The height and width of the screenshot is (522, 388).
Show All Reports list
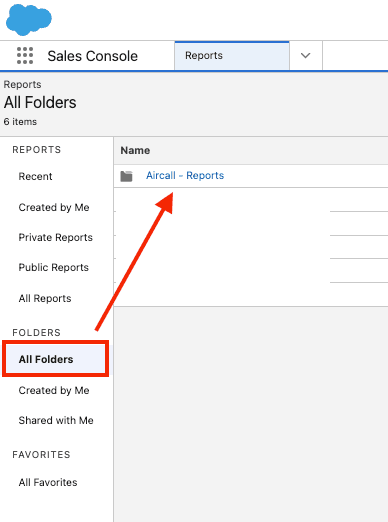point(45,298)
